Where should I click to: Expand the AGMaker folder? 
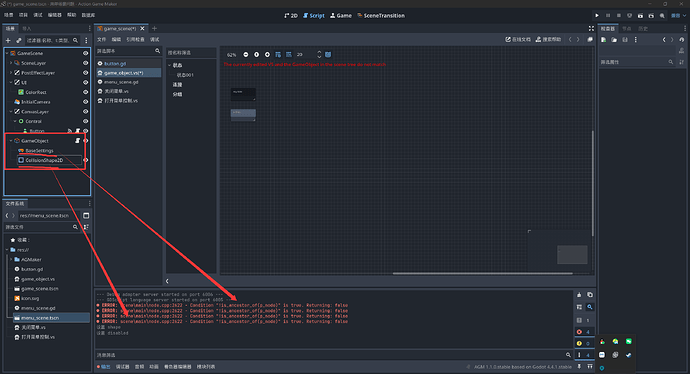[x=11, y=260]
